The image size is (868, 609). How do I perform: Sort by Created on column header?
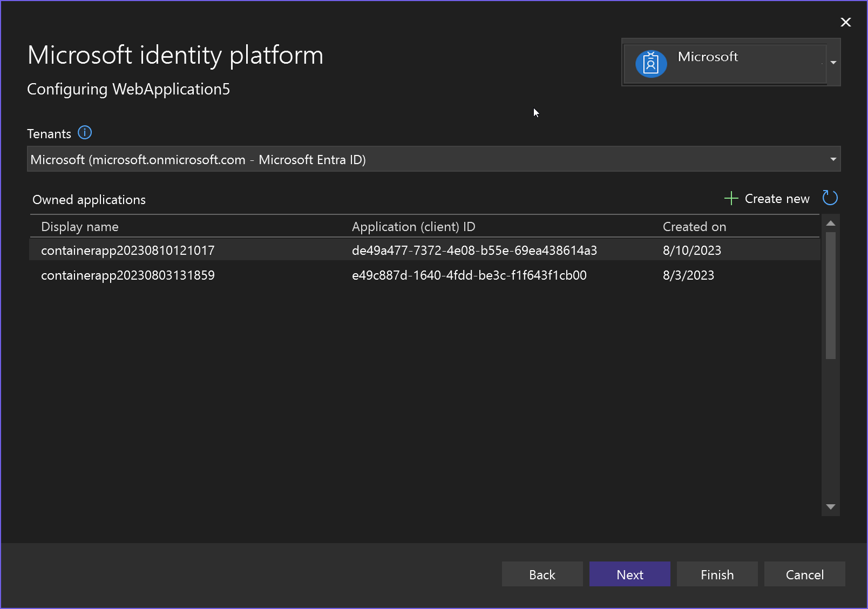(x=694, y=227)
